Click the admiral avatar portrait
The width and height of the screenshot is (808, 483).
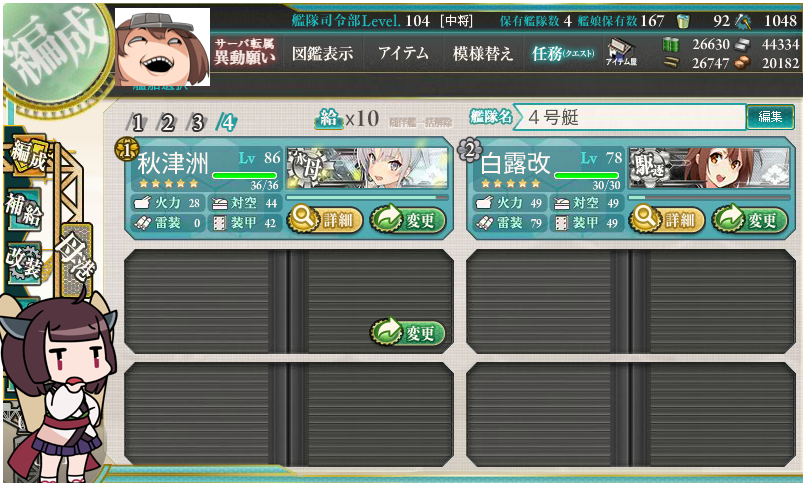[162, 47]
